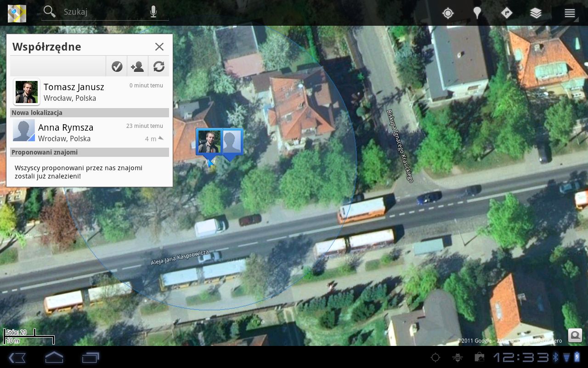
Task: Click the '4 m' distance for Anna Rymsza
Action: (x=151, y=139)
